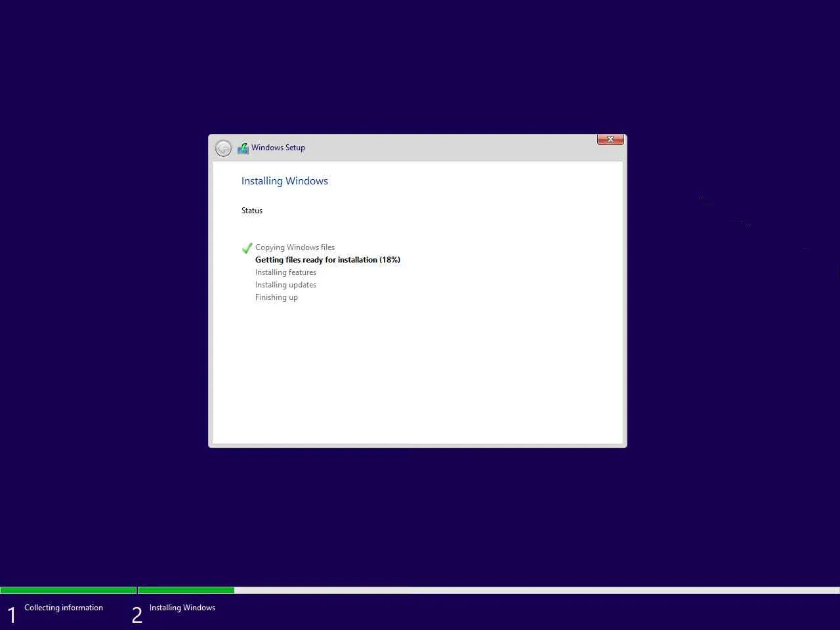Click the Installing Windows progress bar
The width and height of the screenshot is (840, 630).
click(x=489, y=591)
